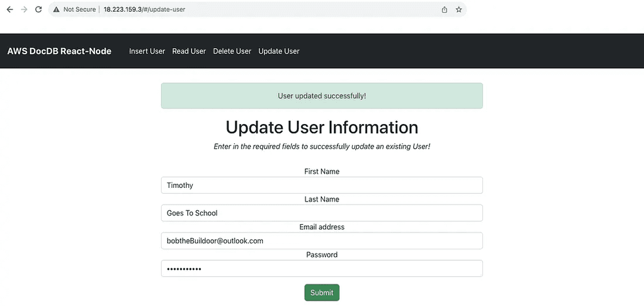The height and width of the screenshot is (306, 644).
Task: Select the Email address input
Action: tap(322, 241)
